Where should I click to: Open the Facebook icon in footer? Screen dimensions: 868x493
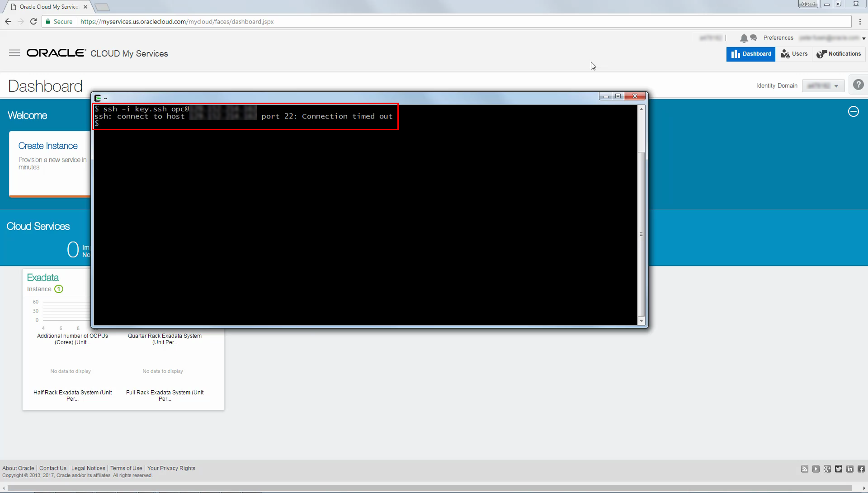pos(861,469)
